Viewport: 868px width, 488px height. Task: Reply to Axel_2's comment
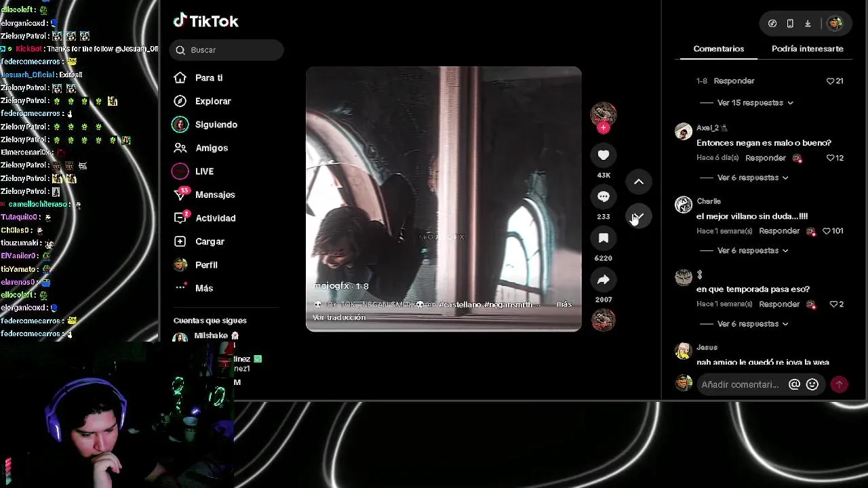coord(765,158)
